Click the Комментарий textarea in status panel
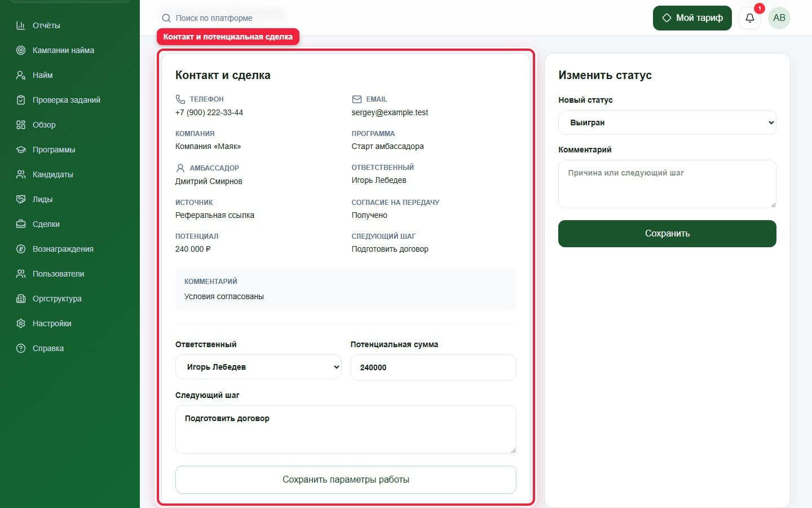The image size is (812, 508). point(667,184)
